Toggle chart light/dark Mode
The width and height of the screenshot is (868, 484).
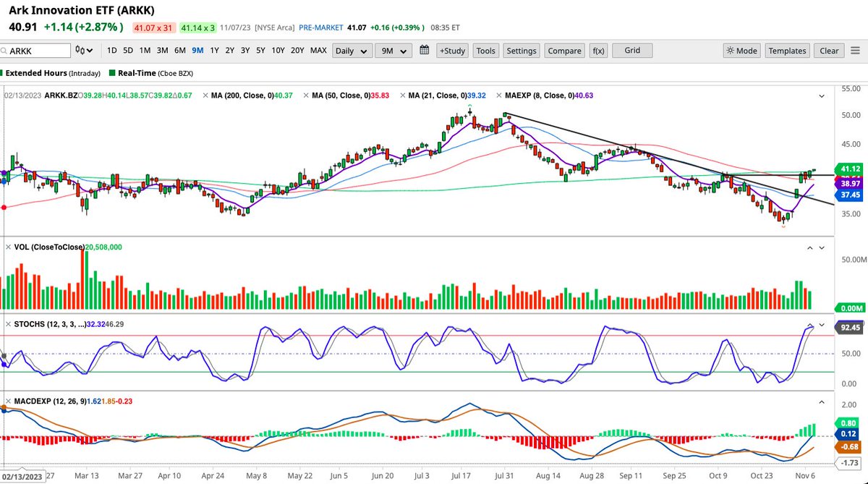coord(742,51)
